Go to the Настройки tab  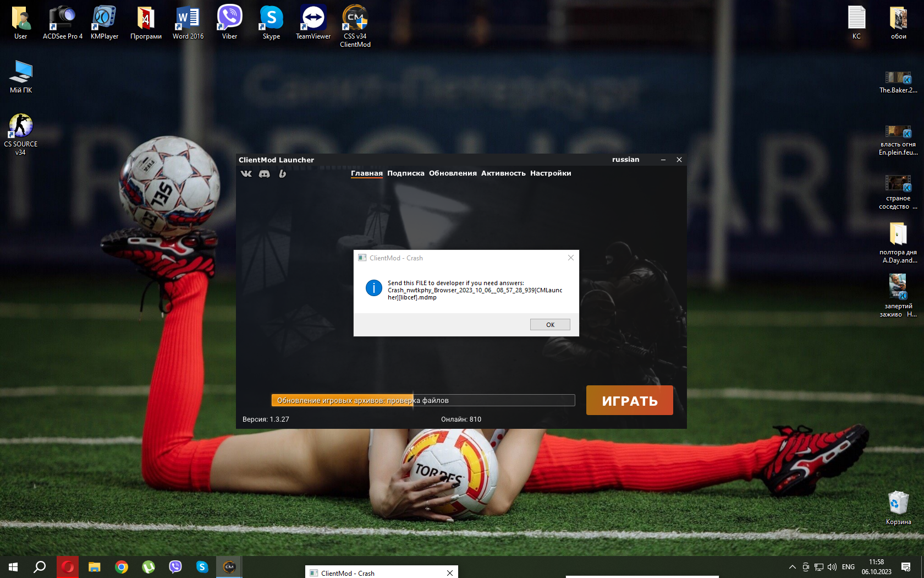[551, 173]
